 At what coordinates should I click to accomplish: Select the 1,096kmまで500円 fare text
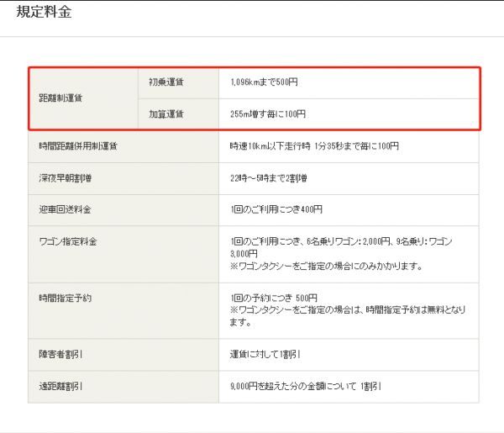click(x=264, y=82)
